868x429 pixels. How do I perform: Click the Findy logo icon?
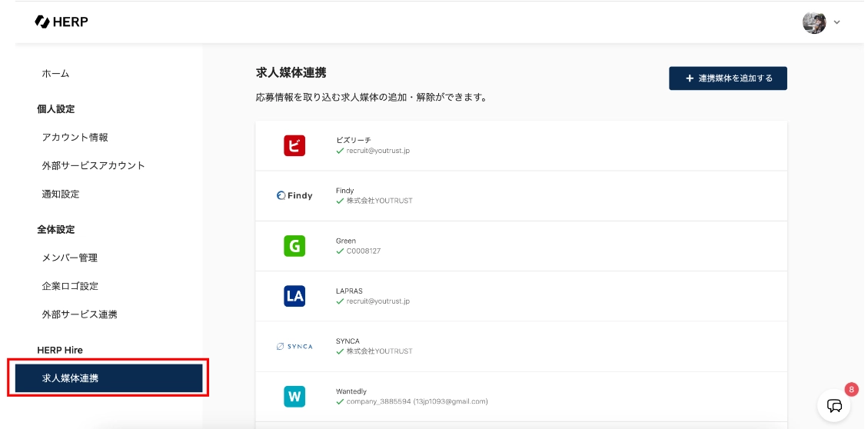point(294,195)
